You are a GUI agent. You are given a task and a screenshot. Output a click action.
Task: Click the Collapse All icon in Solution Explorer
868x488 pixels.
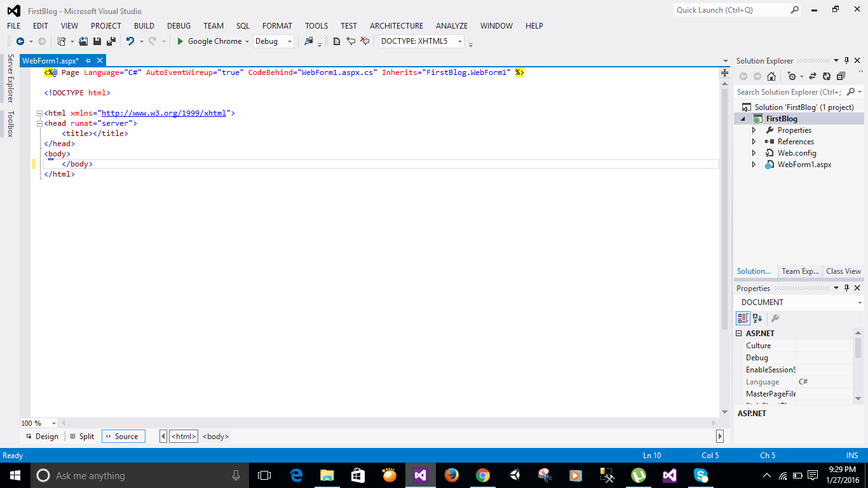coord(841,76)
